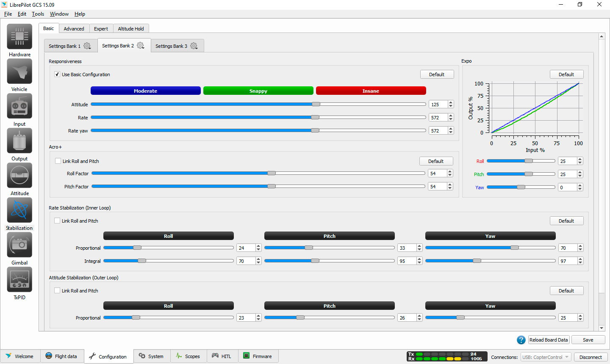Enable Acro+ Link Roll and Pitch
610x364 pixels.
tap(58, 161)
